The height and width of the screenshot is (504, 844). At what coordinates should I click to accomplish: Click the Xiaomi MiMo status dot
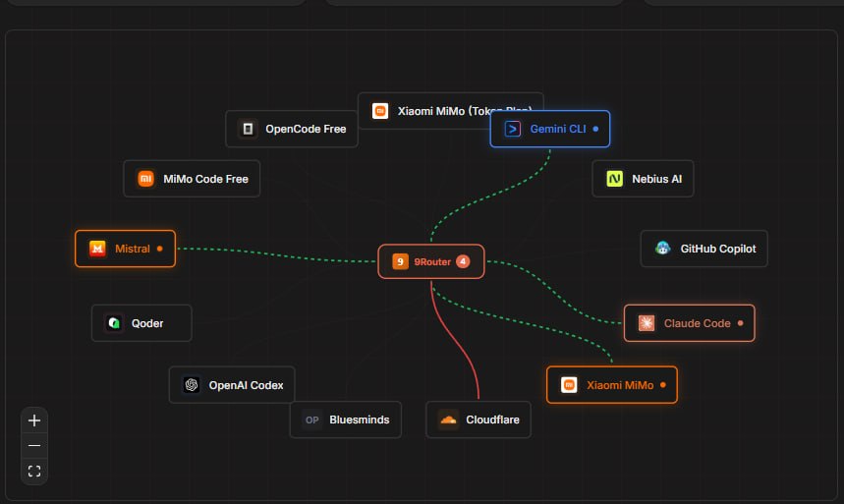click(x=663, y=385)
